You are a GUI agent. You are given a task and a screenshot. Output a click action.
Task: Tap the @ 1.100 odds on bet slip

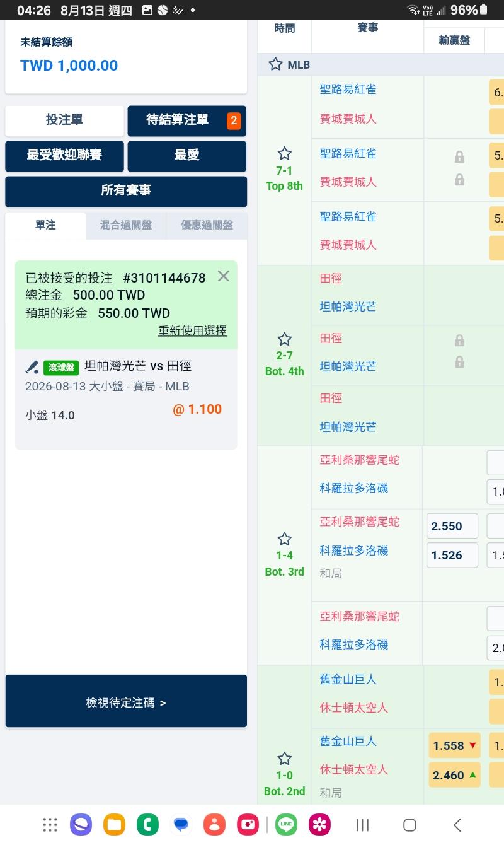(197, 409)
